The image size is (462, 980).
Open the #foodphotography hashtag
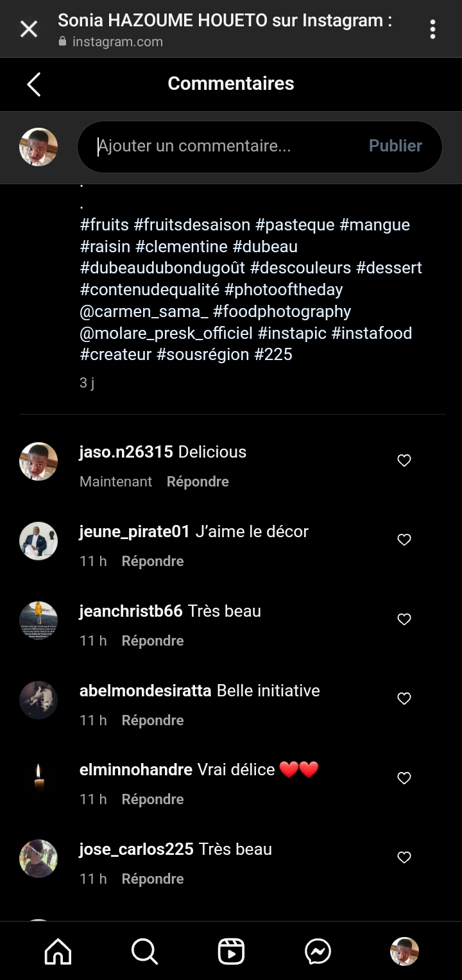[282, 312]
